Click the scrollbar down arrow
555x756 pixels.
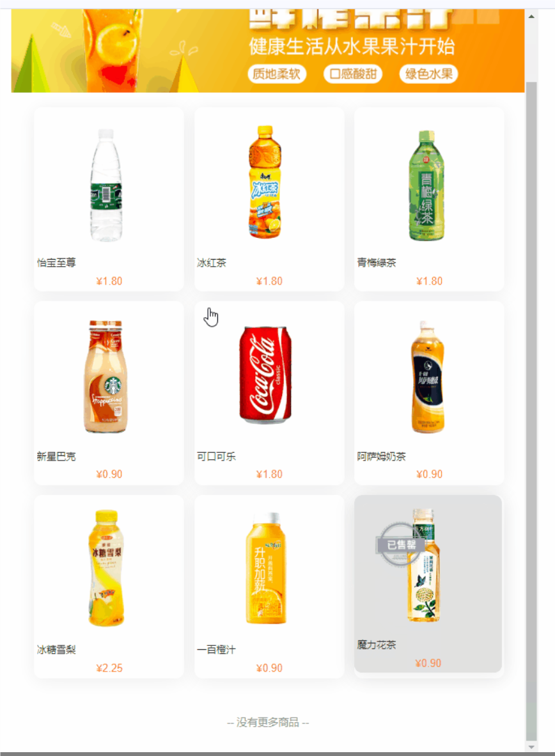[531, 747]
